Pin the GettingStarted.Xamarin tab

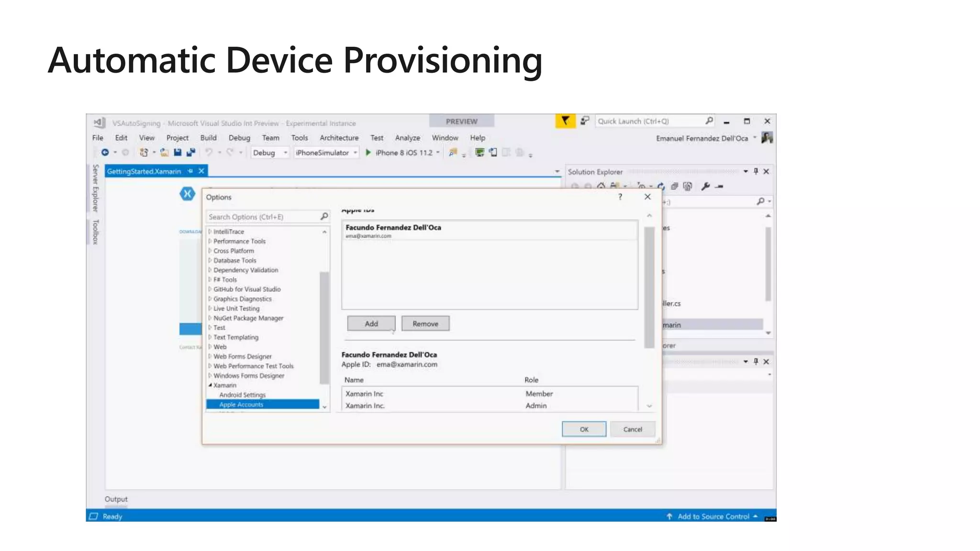190,171
